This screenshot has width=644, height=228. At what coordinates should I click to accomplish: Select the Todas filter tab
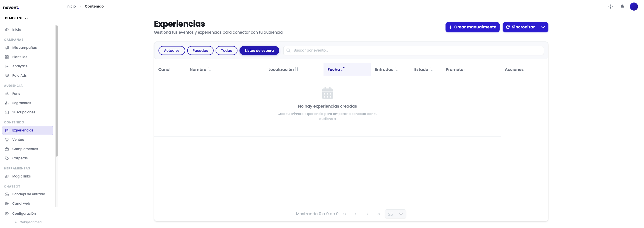click(226, 51)
